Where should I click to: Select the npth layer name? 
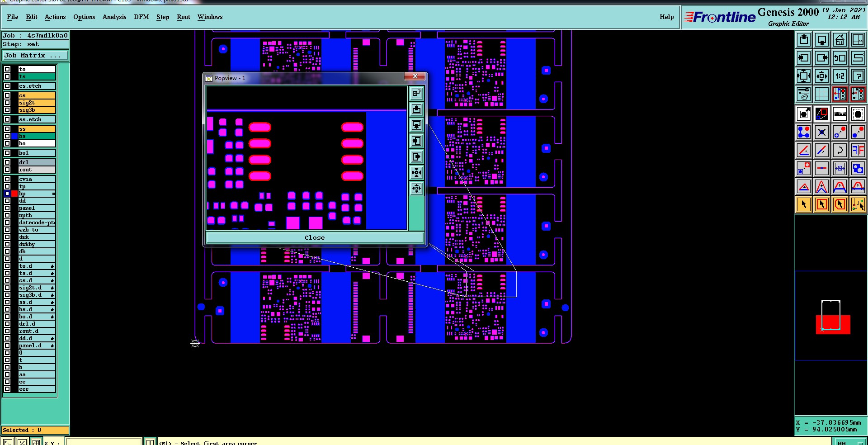(37, 215)
